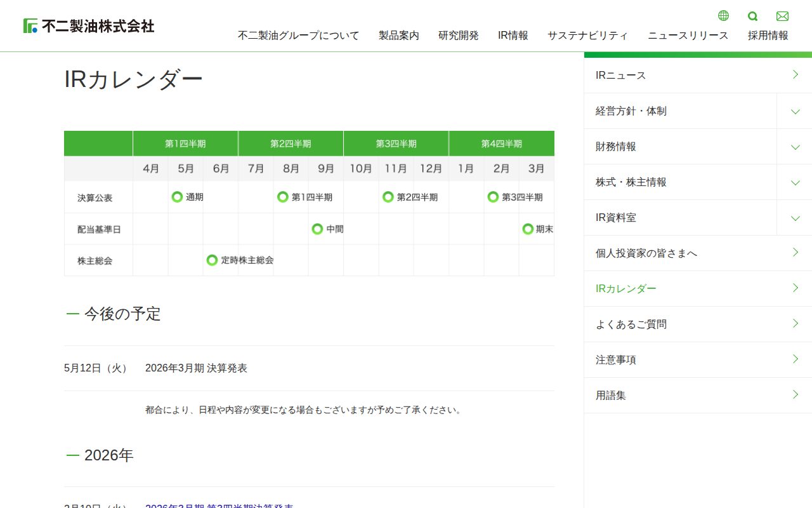812x508 pixels.
Task: Click the 配当基準日 row label
Action: [x=99, y=229]
